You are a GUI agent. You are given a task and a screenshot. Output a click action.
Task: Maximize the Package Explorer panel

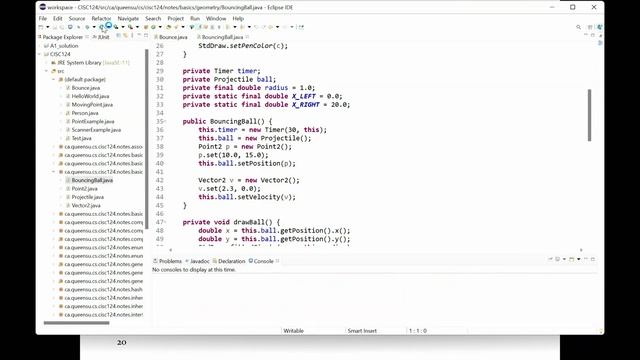tap(146, 36)
